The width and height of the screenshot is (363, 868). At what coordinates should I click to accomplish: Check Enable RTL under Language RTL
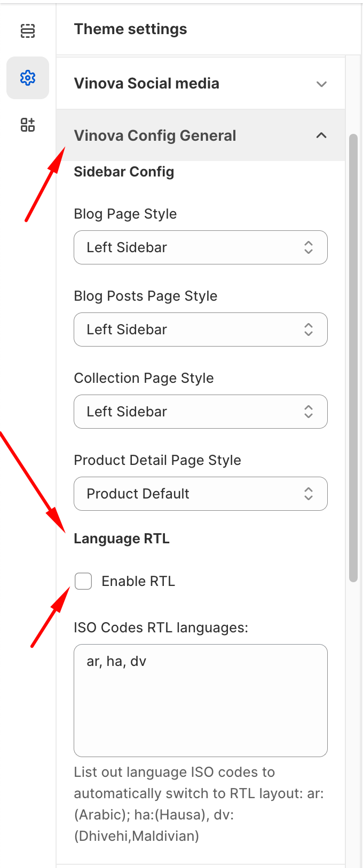[83, 581]
